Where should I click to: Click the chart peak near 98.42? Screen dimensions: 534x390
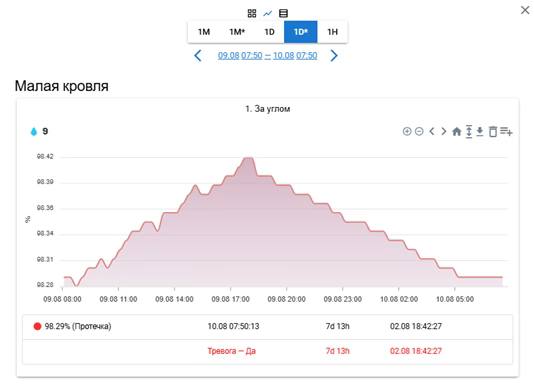(249, 158)
